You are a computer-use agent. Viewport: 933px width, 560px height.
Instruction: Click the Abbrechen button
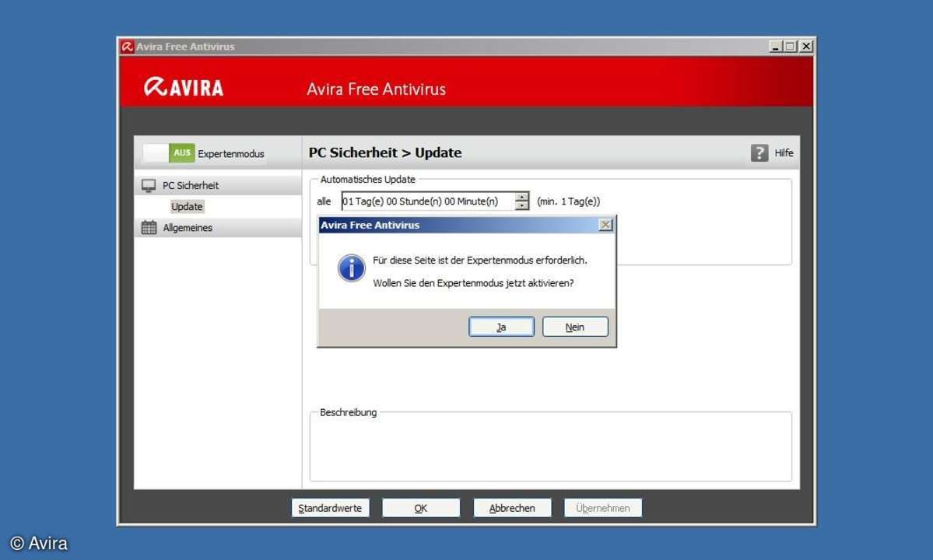click(512, 508)
